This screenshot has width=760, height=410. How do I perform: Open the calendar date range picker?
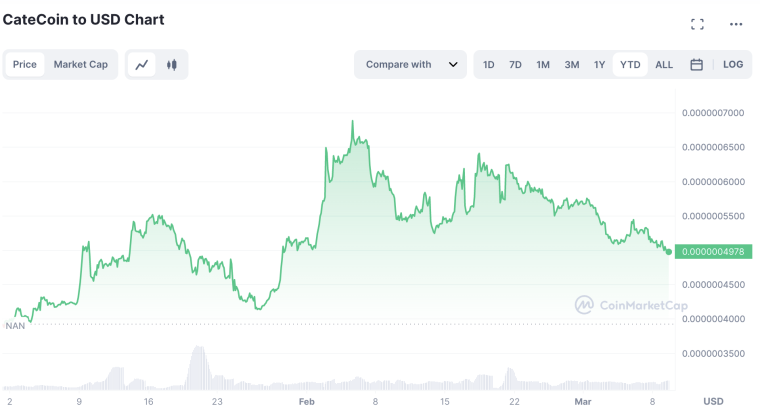click(x=697, y=64)
